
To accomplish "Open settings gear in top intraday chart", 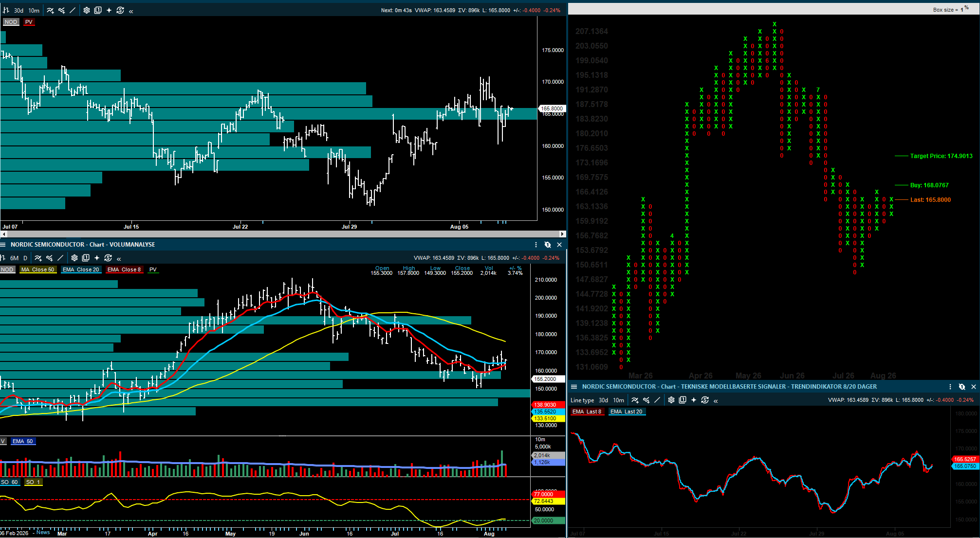I will click(x=87, y=10).
